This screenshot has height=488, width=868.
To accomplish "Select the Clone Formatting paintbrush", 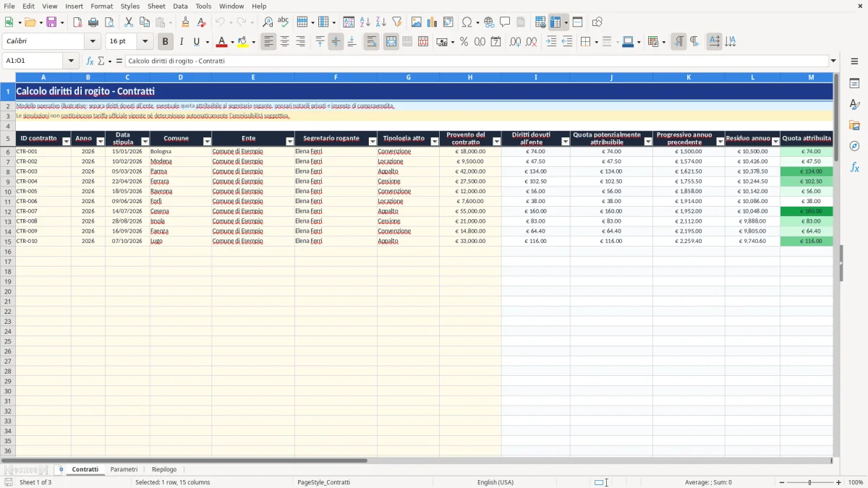I will 186,22.
